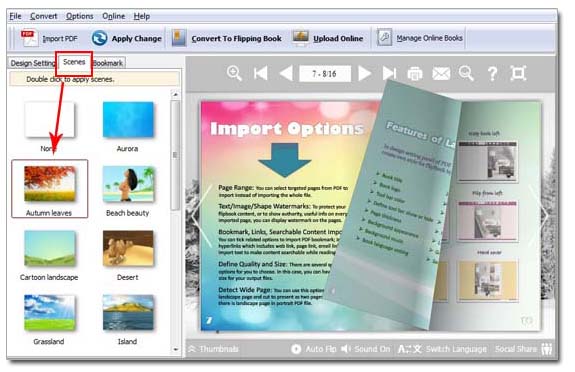Image resolution: width=575 pixels, height=372 pixels.
Task: Click the Upload Online label
Action: (338, 39)
